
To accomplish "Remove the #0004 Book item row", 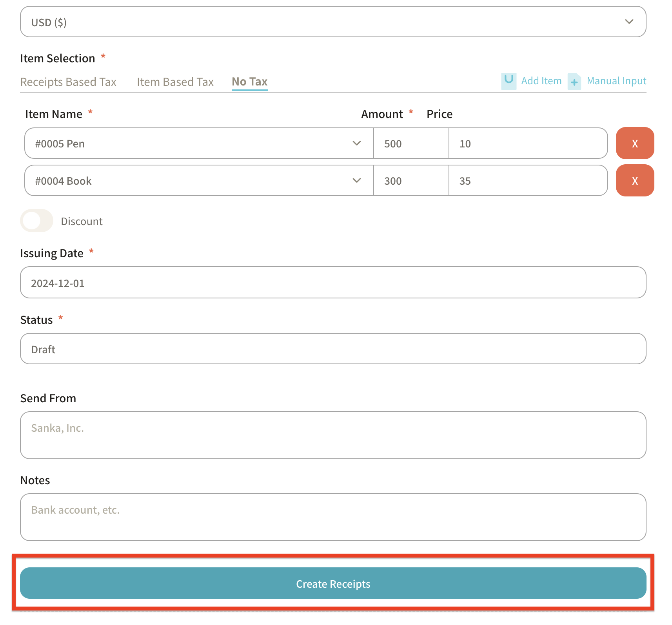I will coord(634,181).
